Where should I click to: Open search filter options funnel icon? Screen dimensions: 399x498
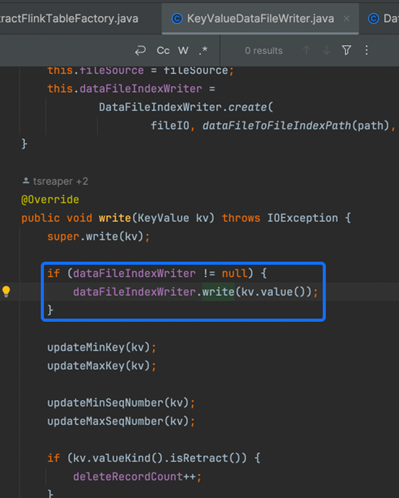tap(347, 51)
